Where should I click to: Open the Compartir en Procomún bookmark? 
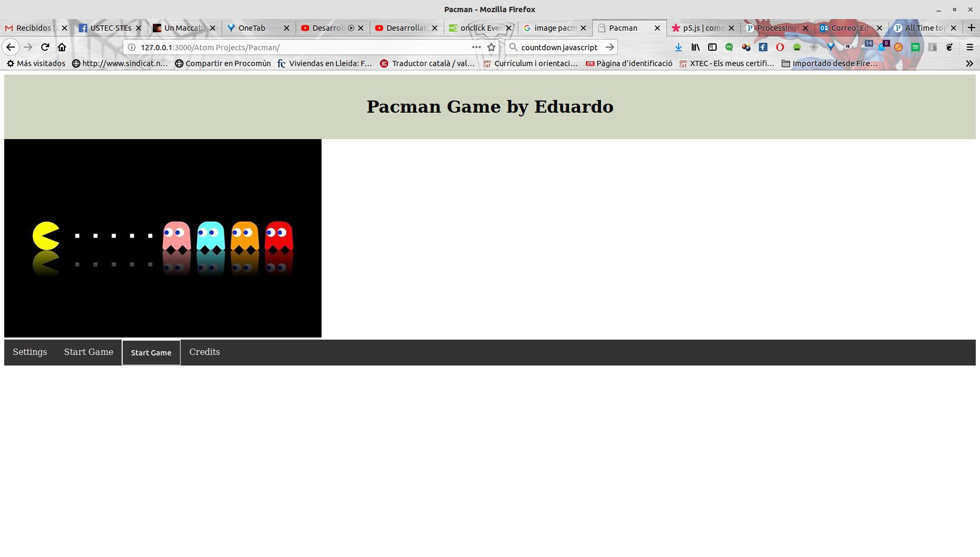coord(223,63)
